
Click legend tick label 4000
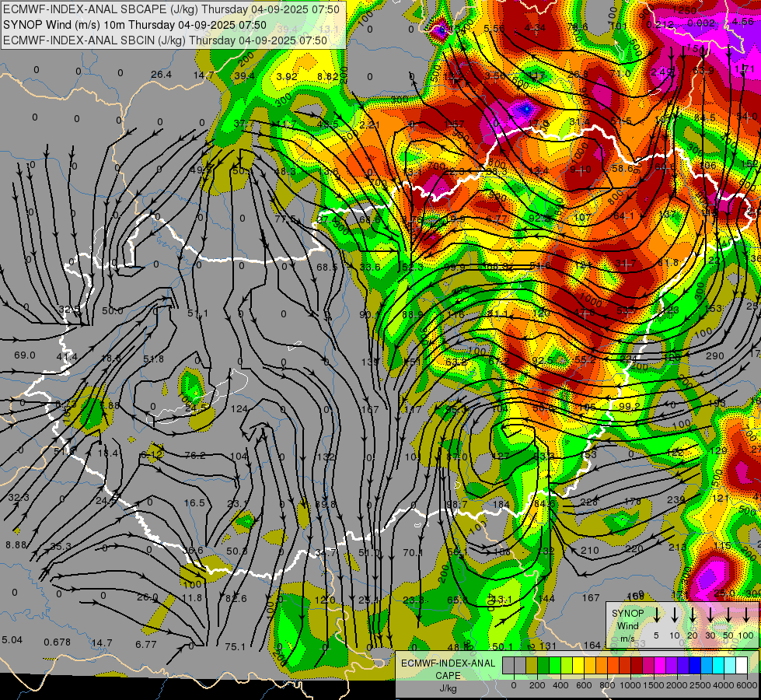[x=724, y=685]
